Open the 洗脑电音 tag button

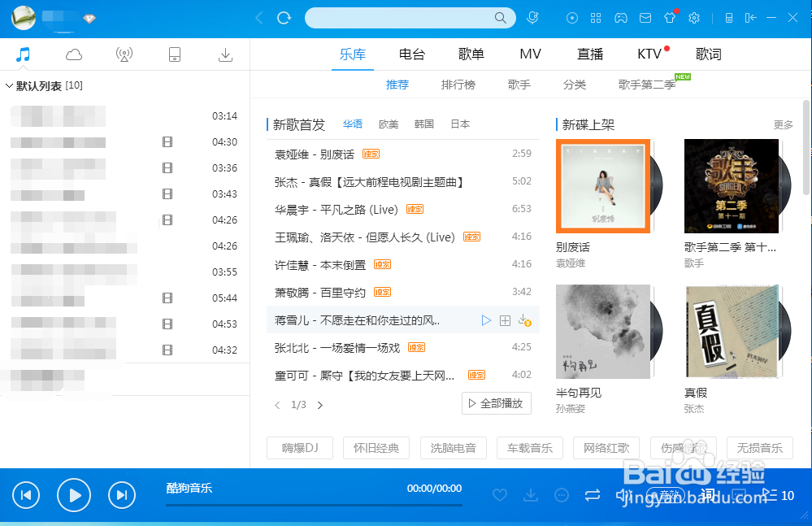click(x=453, y=448)
